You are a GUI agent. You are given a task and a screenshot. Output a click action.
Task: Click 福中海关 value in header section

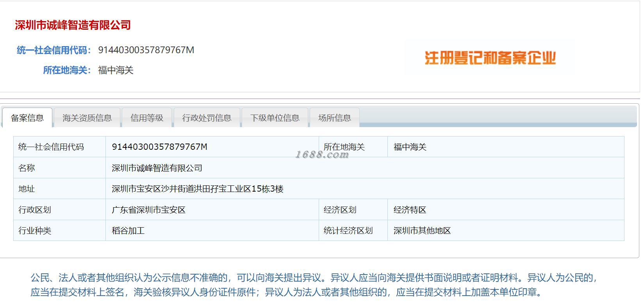(116, 70)
